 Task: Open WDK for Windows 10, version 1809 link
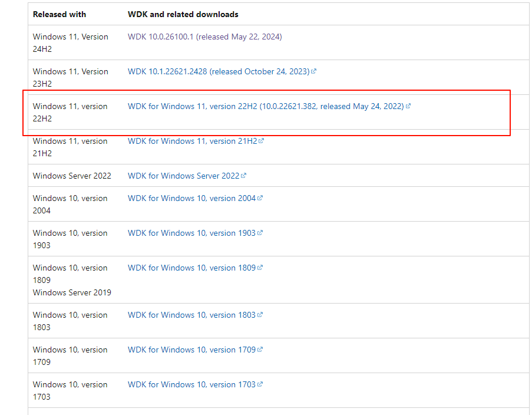click(x=191, y=268)
